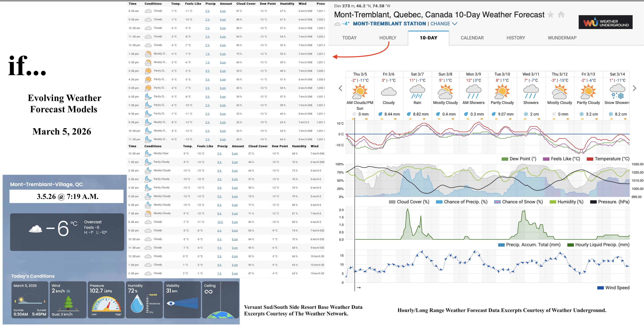This screenshot has width=644, height=329.
Task: Open the CHANGE station dropdown
Action: point(441,24)
